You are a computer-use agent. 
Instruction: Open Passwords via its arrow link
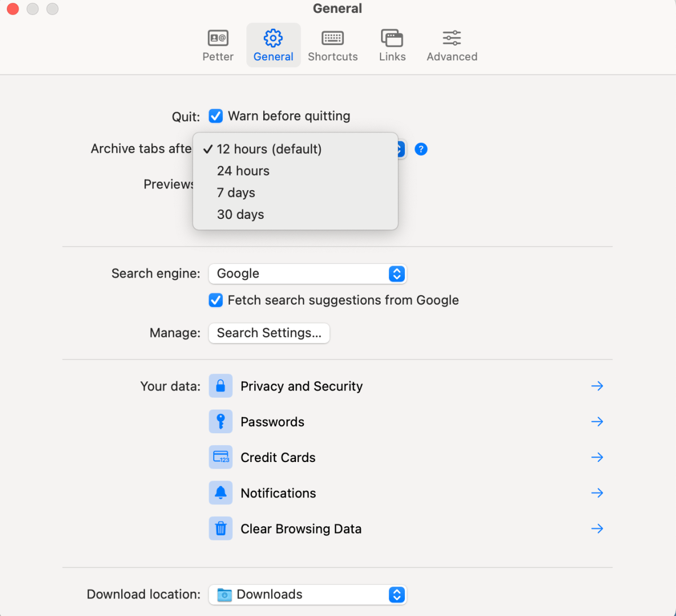click(597, 422)
